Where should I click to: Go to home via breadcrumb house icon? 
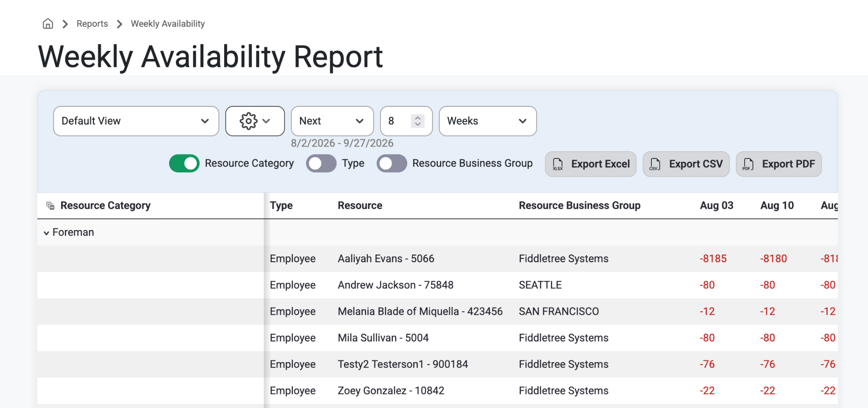click(48, 24)
